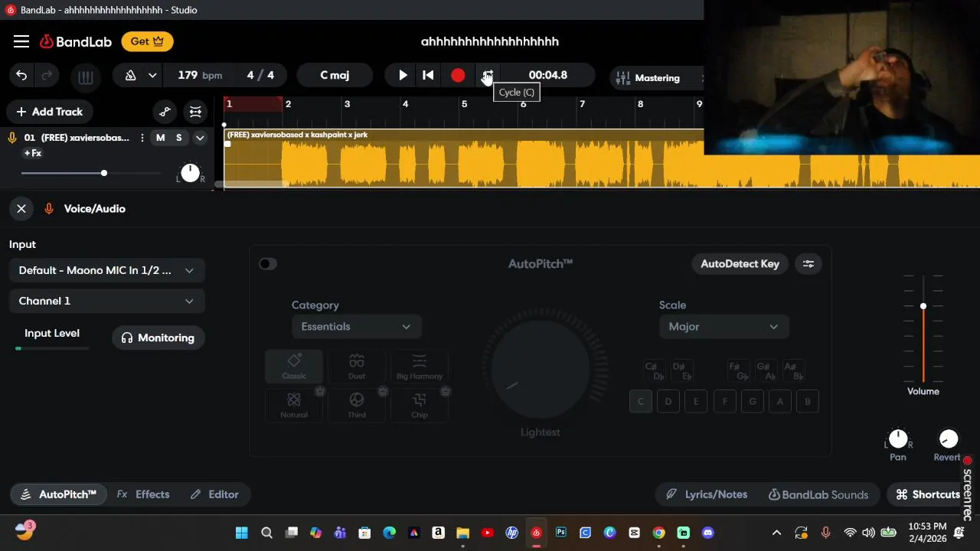This screenshot has height=551, width=980.
Task: Open the virtual piano keyboard icon
Action: tap(85, 77)
